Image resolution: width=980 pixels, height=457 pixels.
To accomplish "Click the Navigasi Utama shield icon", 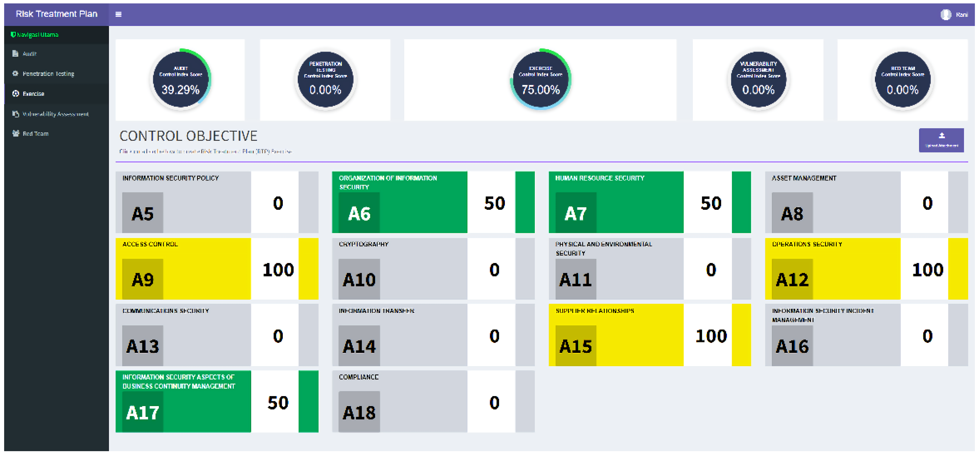I will coord(13,35).
